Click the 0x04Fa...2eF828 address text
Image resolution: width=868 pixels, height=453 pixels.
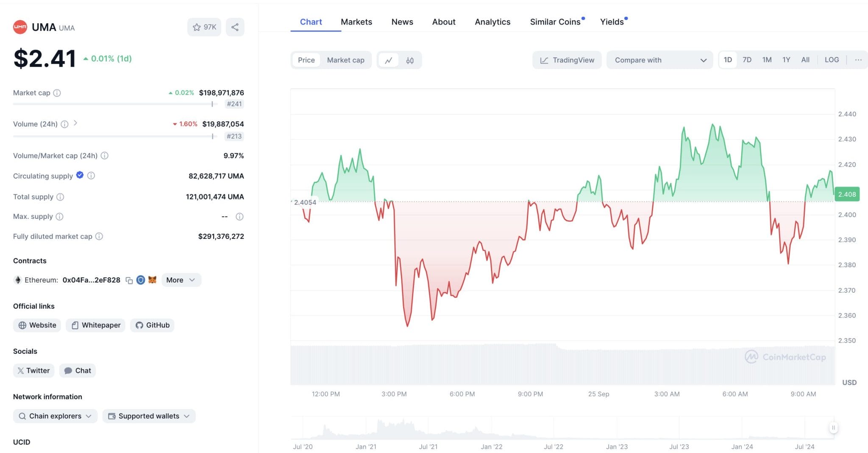click(x=92, y=280)
